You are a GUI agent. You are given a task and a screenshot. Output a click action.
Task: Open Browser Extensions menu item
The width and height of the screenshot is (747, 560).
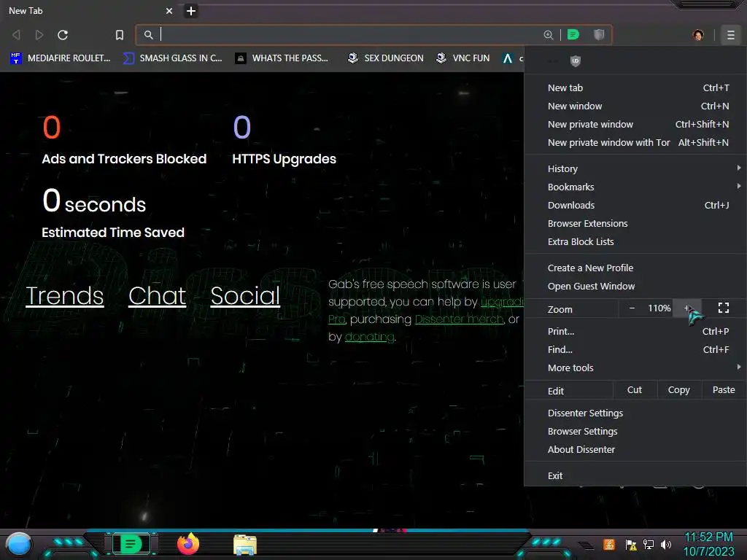pos(635,223)
